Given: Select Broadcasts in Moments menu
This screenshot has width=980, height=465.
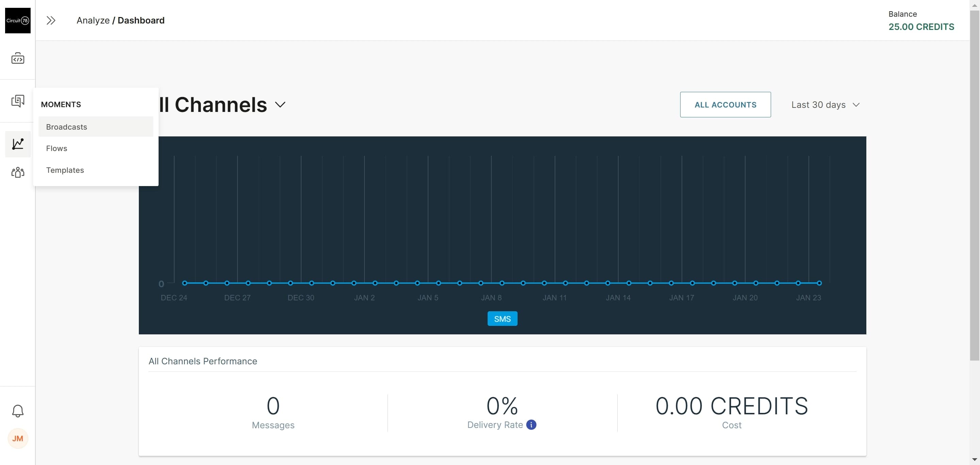Looking at the screenshot, I should [x=96, y=127].
